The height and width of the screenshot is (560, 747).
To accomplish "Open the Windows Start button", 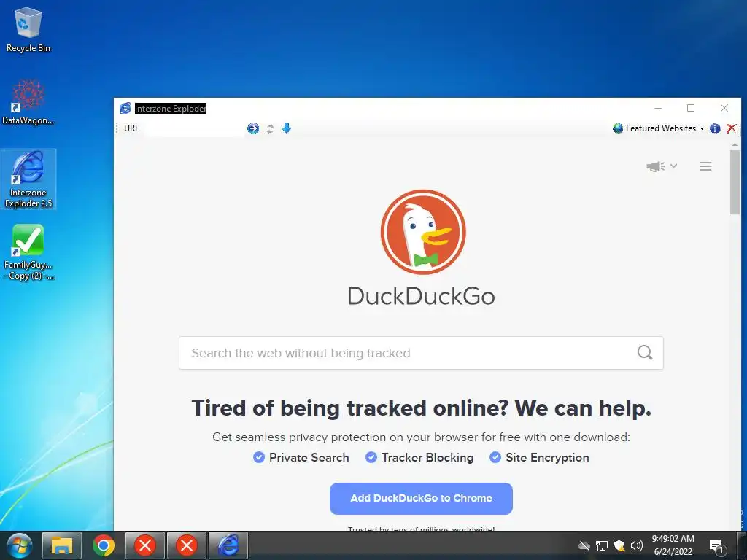I will (x=20, y=545).
